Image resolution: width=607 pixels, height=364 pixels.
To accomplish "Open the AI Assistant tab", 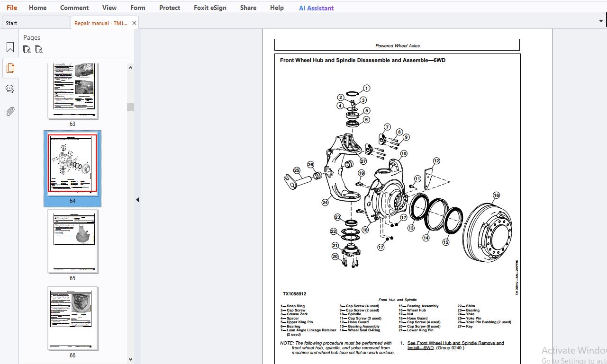I will (x=316, y=8).
